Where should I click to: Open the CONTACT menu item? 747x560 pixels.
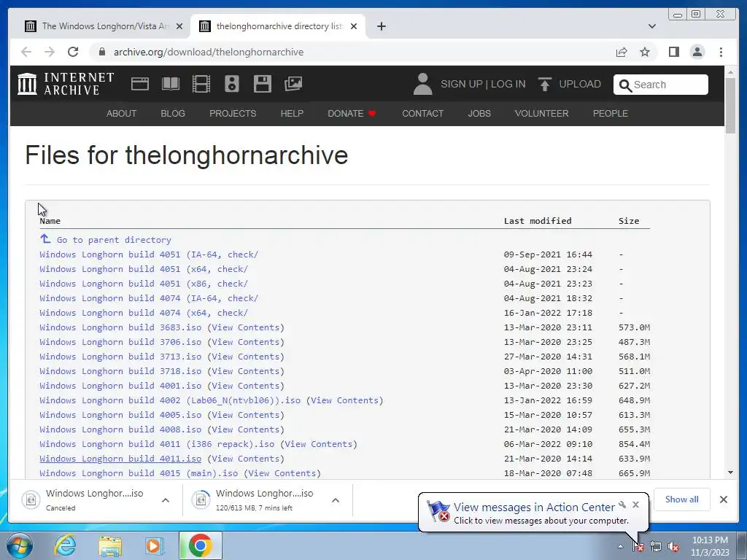(x=422, y=113)
